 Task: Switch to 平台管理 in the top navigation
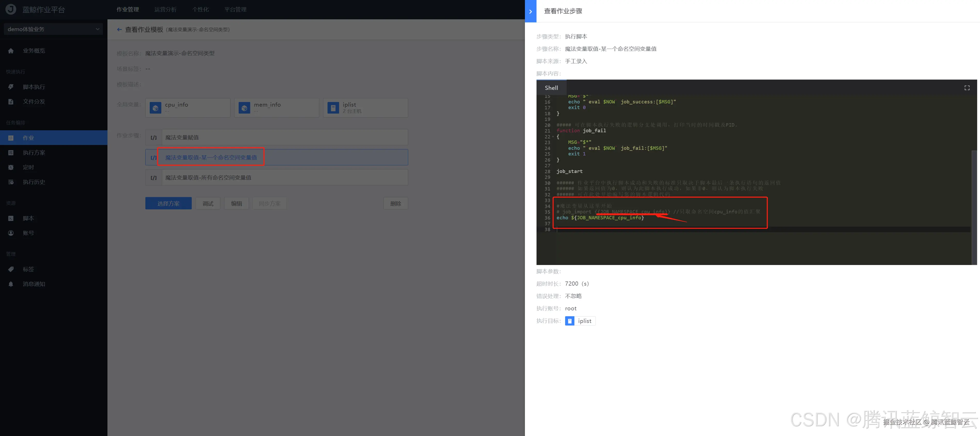coord(235,10)
